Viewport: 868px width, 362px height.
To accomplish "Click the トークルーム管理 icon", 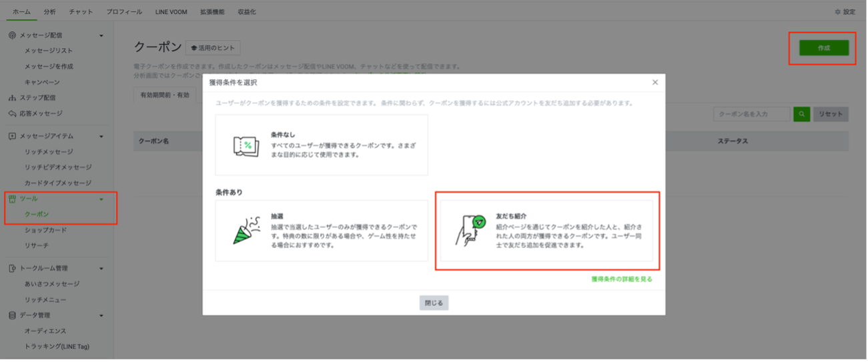I will [12, 269].
